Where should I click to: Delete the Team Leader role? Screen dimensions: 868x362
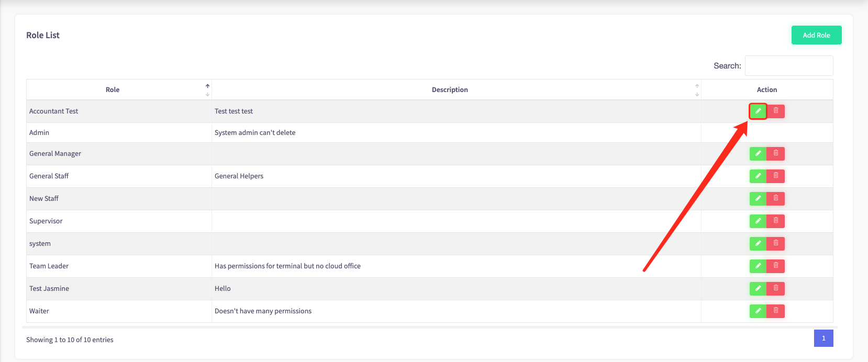coord(776,266)
